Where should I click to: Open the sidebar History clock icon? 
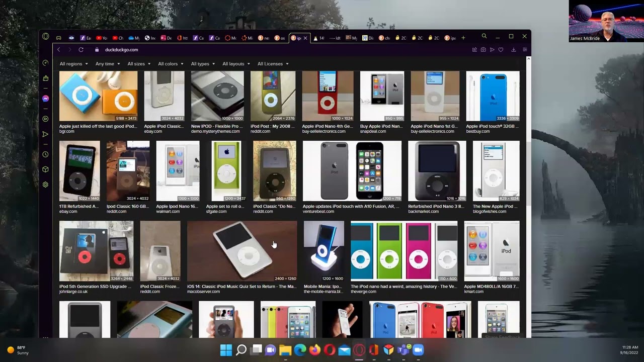click(x=45, y=154)
